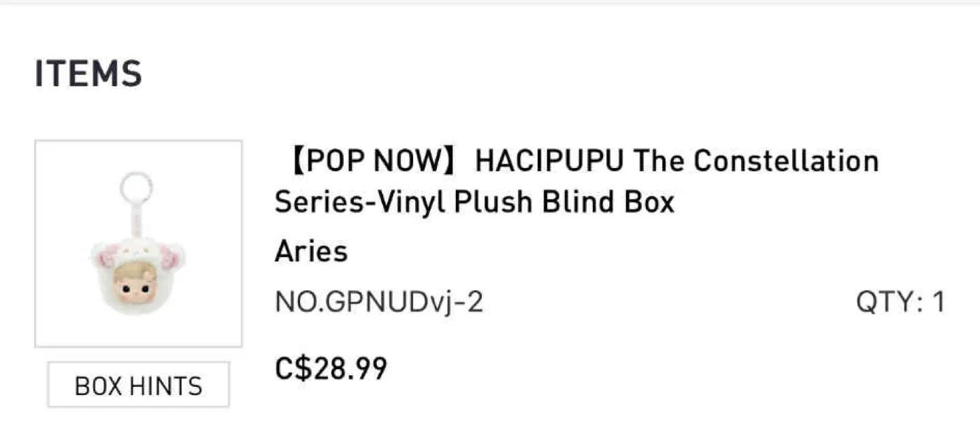Open the HACIPUPU product title link

(x=576, y=181)
